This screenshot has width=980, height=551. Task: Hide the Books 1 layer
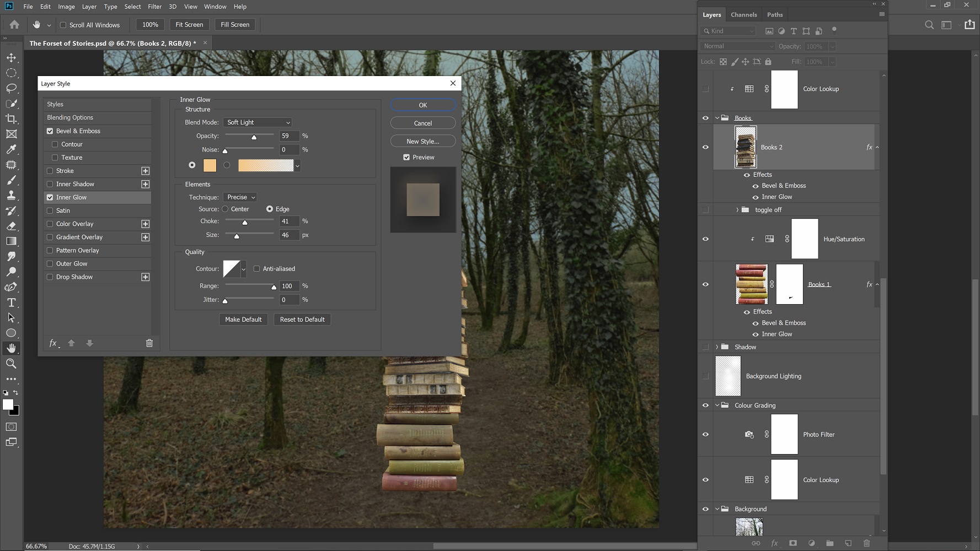click(x=705, y=284)
